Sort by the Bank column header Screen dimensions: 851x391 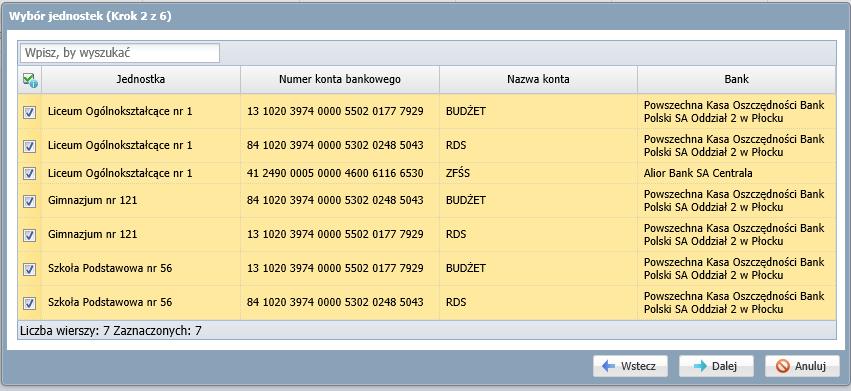pos(736,79)
